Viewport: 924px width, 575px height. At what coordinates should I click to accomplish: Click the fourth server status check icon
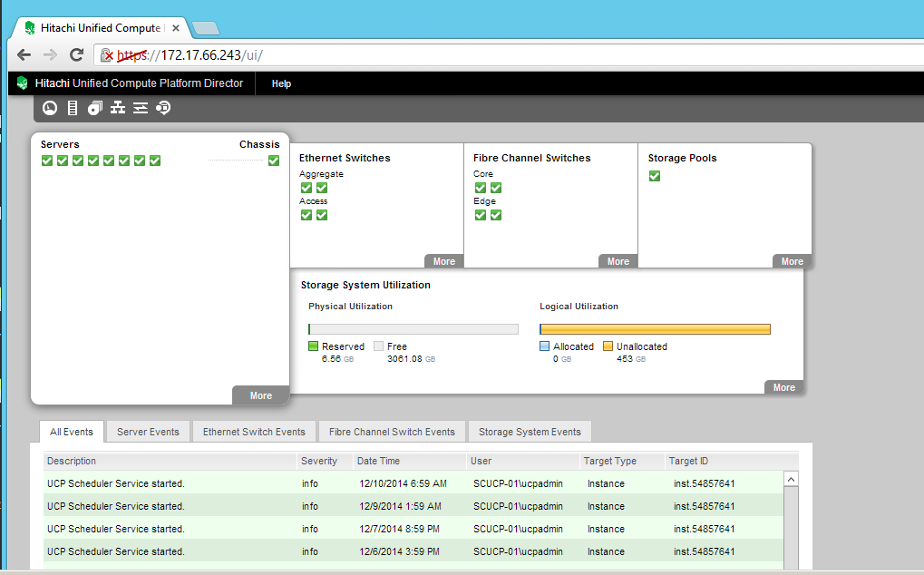tap(93, 161)
